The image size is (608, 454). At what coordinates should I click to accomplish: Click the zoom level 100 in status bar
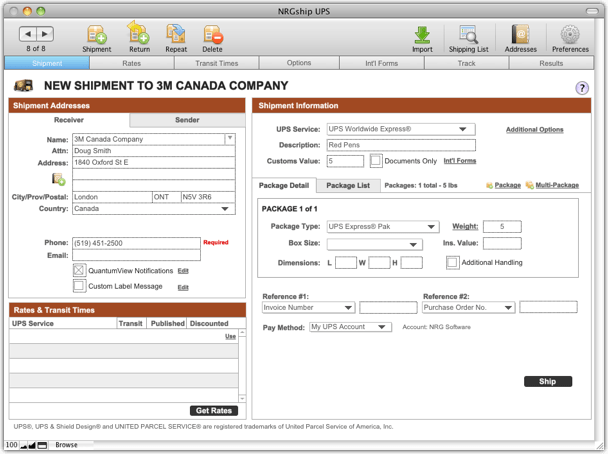[x=11, y=445]
